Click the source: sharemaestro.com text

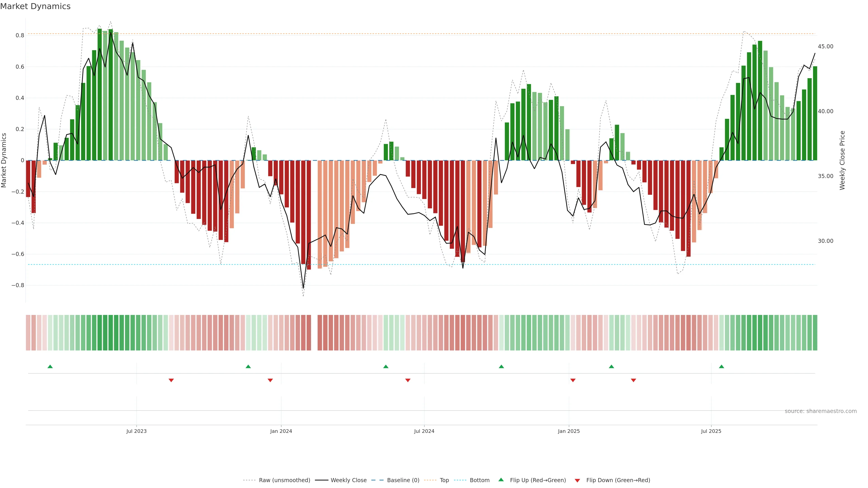821,411
